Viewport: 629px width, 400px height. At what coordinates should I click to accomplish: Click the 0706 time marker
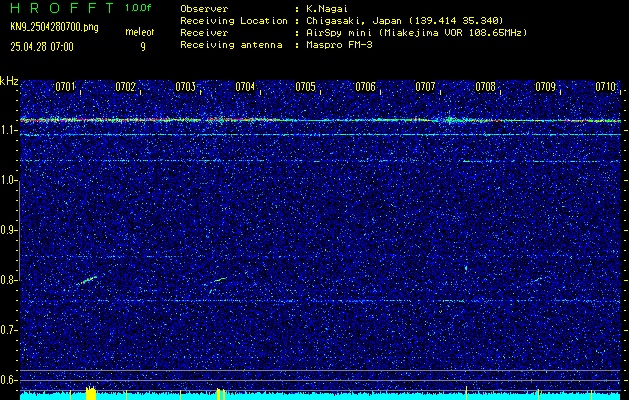point(365,87)
